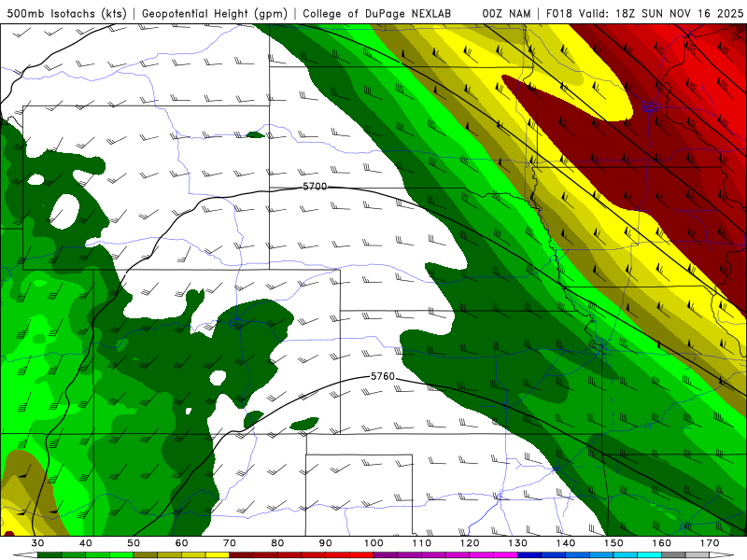Click the 140 value on the color scale
Screen dimensions: 747x560
click(x=566, y=543)
